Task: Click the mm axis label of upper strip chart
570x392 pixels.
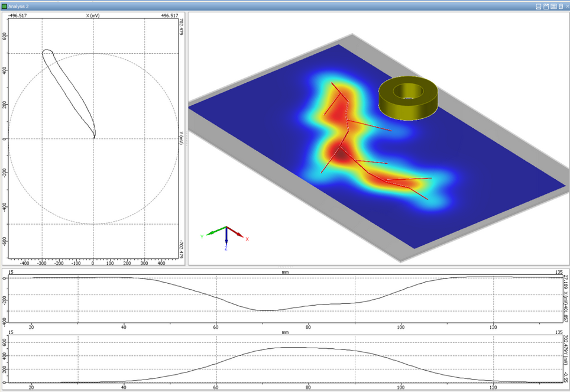Action: (285, 272)
